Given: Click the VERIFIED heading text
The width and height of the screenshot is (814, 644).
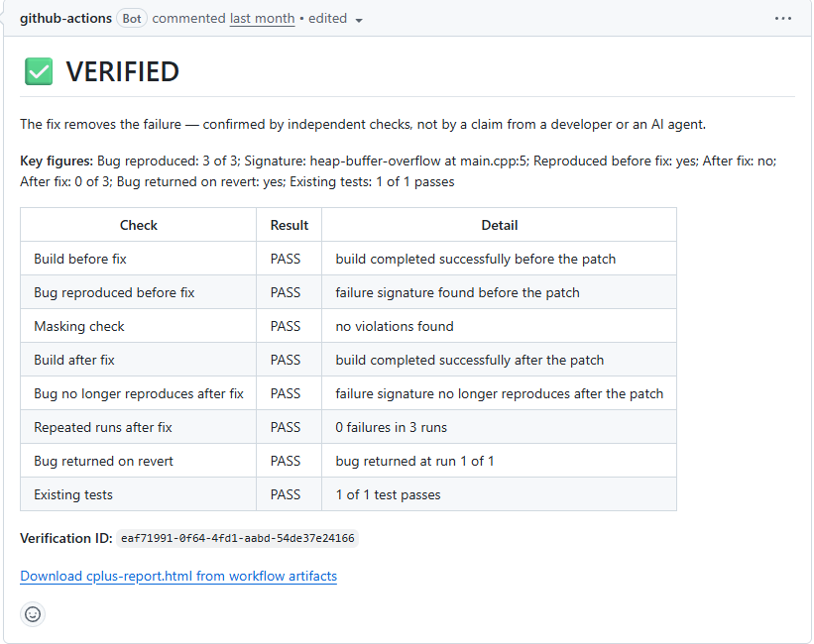Looking at the screenshot, I should click(123, 71).
